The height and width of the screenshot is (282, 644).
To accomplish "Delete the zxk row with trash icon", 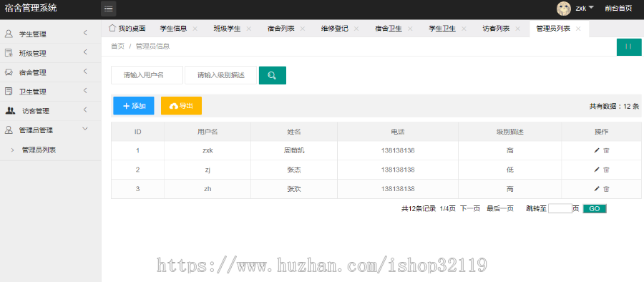I will (x=606, y=150).
